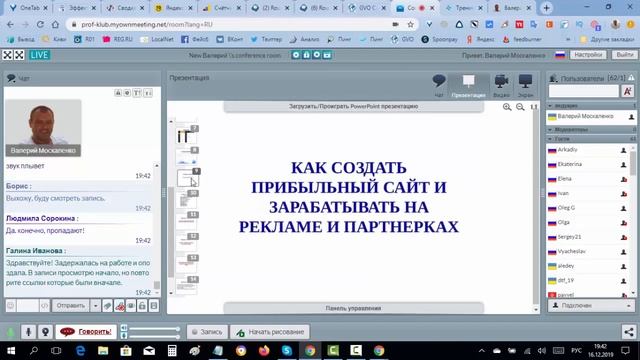Image resolution: width=640 pixels, height=360 pixels.
Task: Toggle the Запись recording button
Action: point(207,332)
